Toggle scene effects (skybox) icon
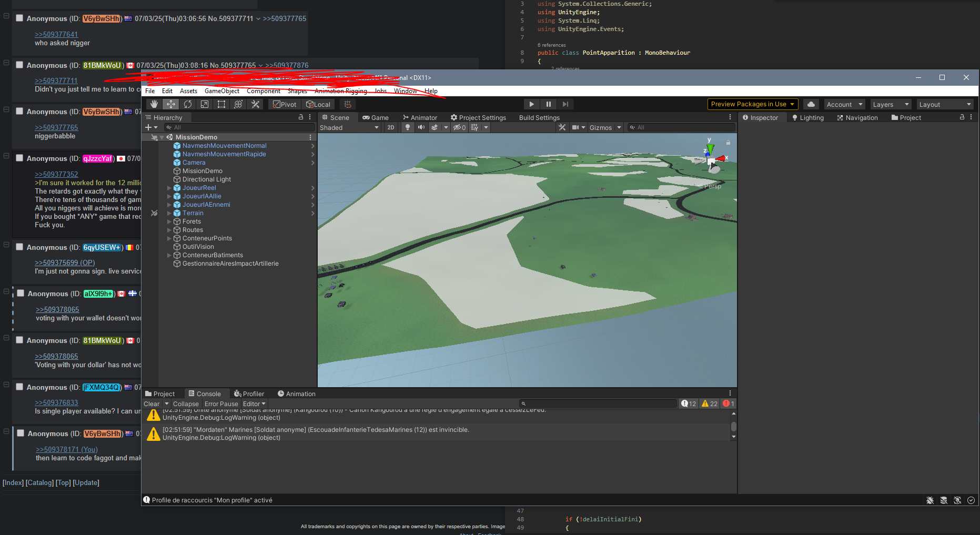The image size is (980, 535). click(435, 127)
